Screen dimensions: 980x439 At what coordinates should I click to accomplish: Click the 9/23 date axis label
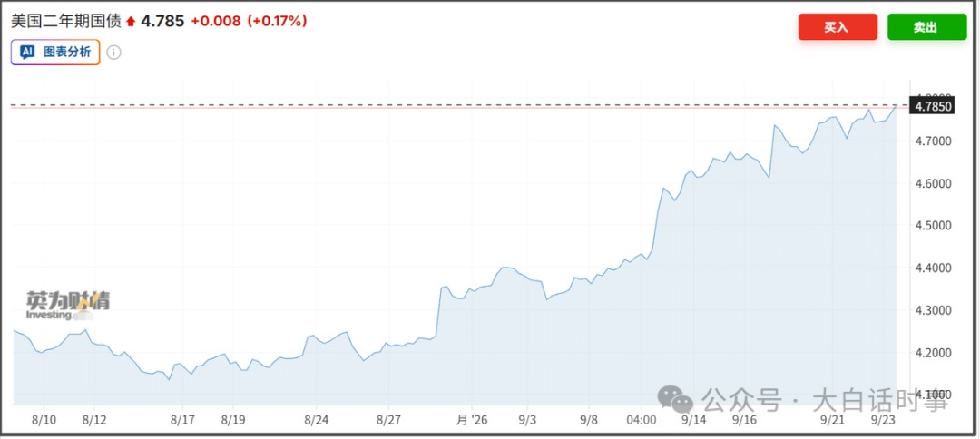click(883, 420)
